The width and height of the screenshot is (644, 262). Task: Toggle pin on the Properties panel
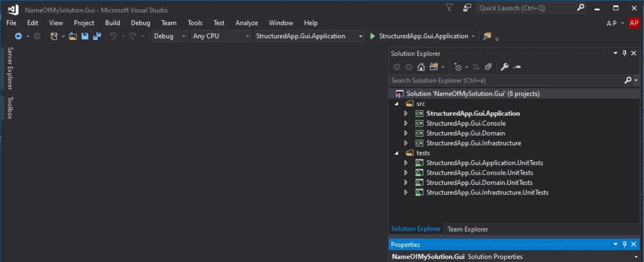tap(624, 244)
